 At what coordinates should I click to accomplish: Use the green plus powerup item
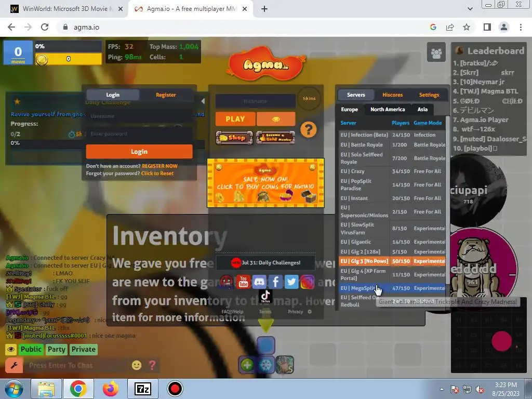247,365
